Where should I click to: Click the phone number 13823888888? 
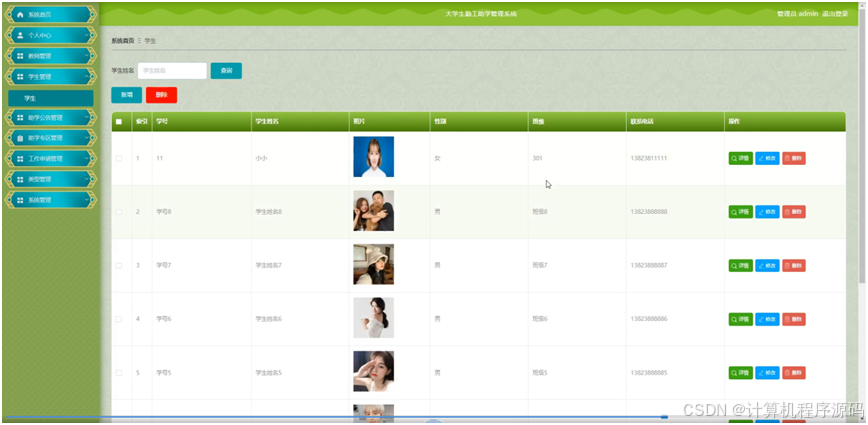[648, 212]
